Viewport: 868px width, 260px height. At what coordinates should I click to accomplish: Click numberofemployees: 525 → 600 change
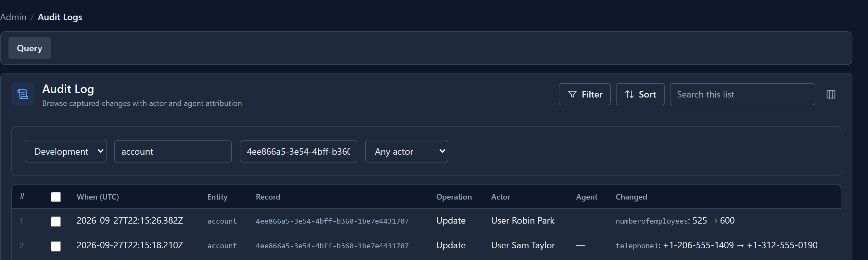click(x=675, y=221)
